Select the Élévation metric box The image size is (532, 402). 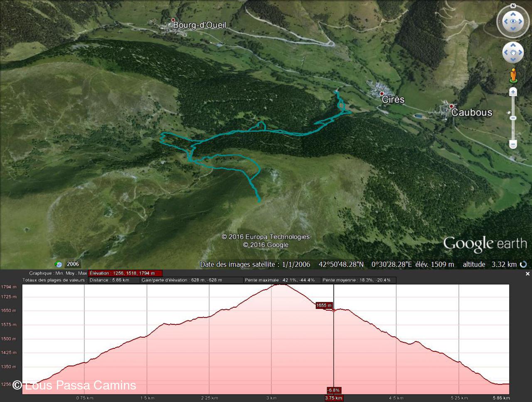click(125, 273)
